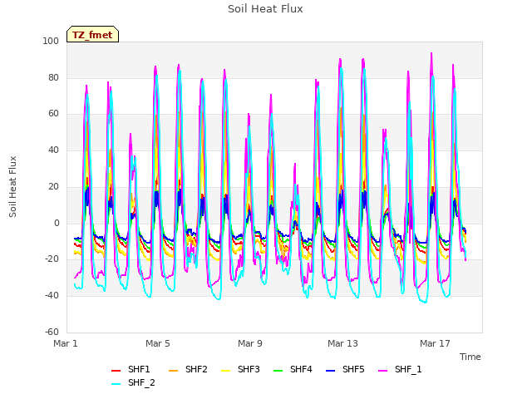Screen dimensions: 532x399
Task: Click the vertical Soil Heat Flux axis label
Action: 12,186
